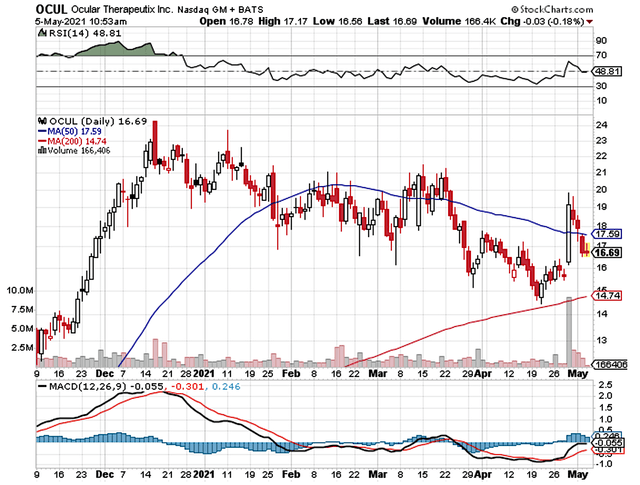640x485 pixels.
Task: Click the 17.59 blue price tag on the axis
Action: [x=608, y=234]
